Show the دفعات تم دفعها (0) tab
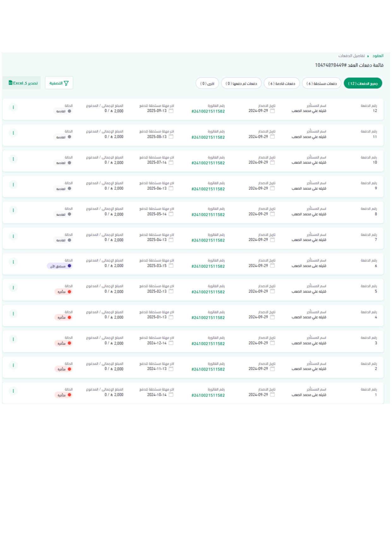392x555 pixels. (241, 83)
